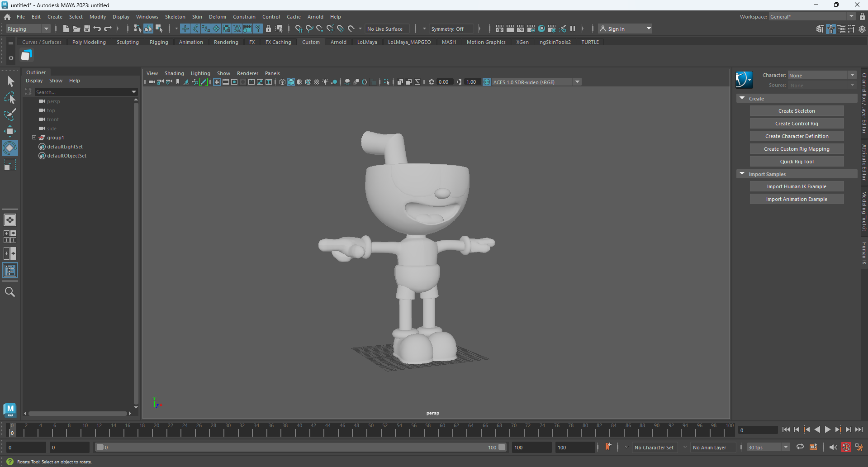Open the Deform menu
Viewport: 868px width, 467px height.
click(217, 17)
